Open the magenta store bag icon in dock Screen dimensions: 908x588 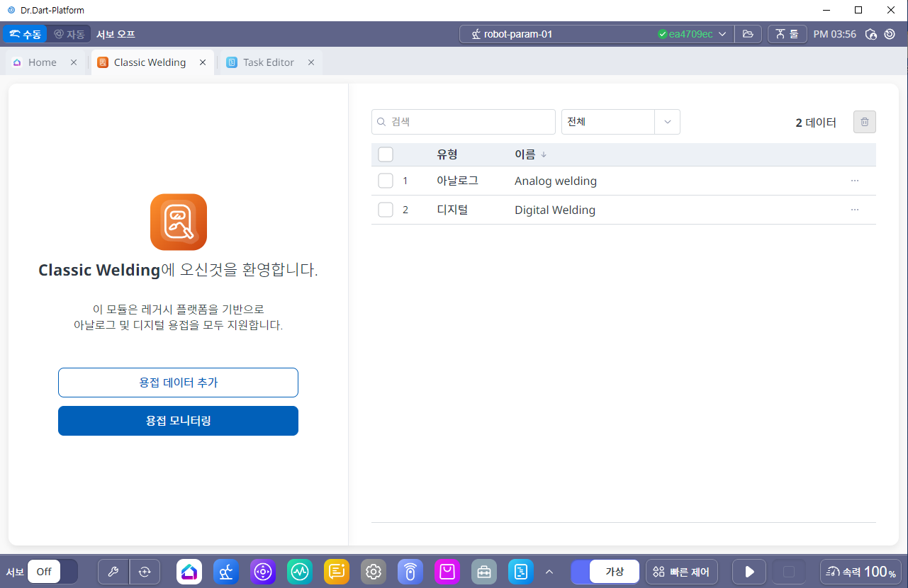(x=447, y=572)
